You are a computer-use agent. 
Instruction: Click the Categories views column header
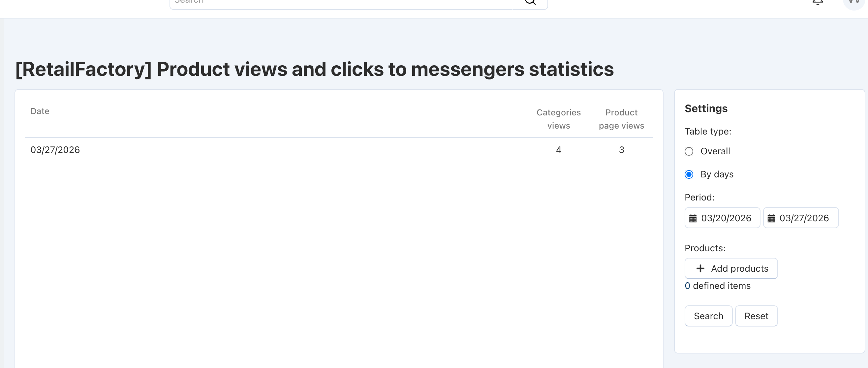coord(558,119)
